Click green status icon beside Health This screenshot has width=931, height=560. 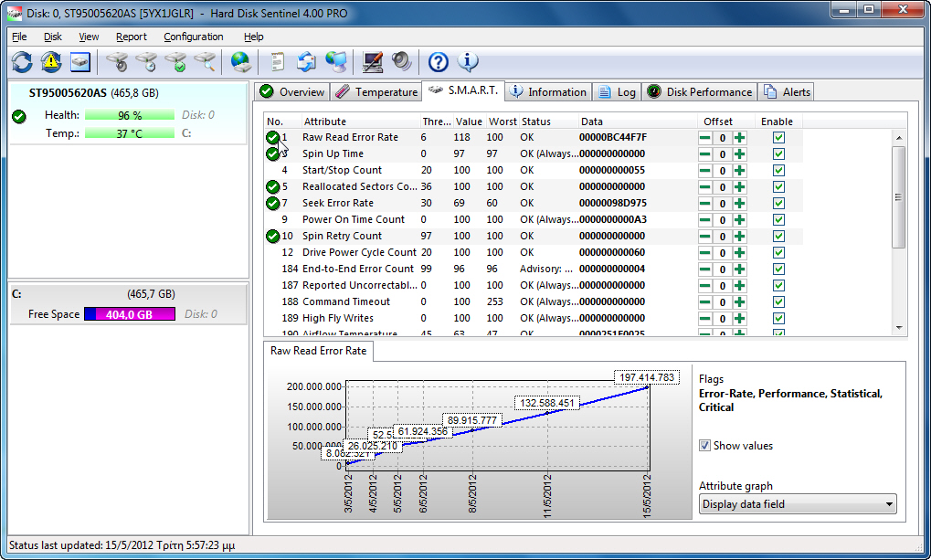pos(19,116)
